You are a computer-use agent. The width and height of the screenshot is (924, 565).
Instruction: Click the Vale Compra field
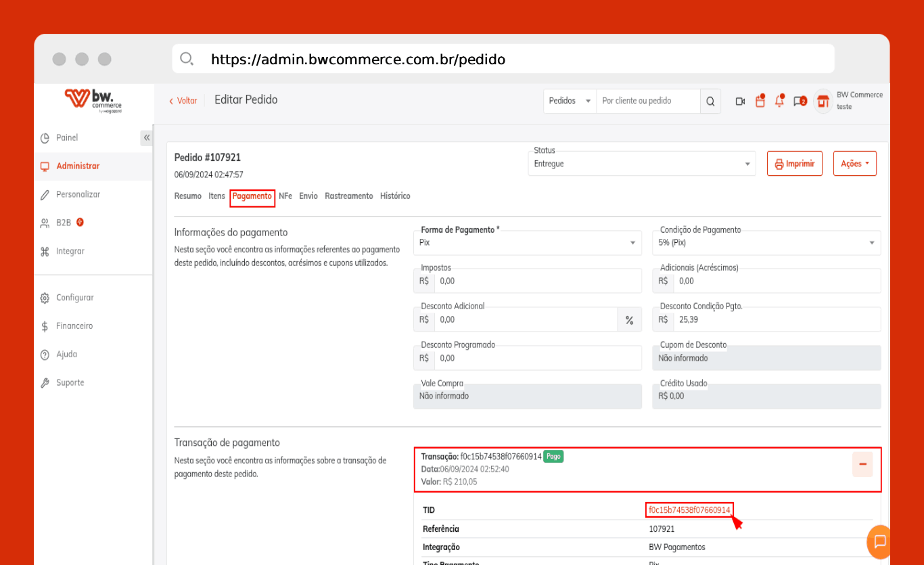528,397
